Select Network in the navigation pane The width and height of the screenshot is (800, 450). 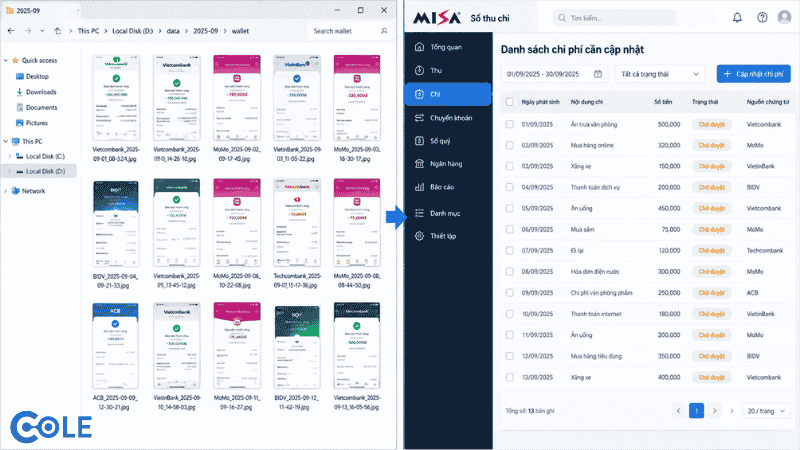[29, 191]
